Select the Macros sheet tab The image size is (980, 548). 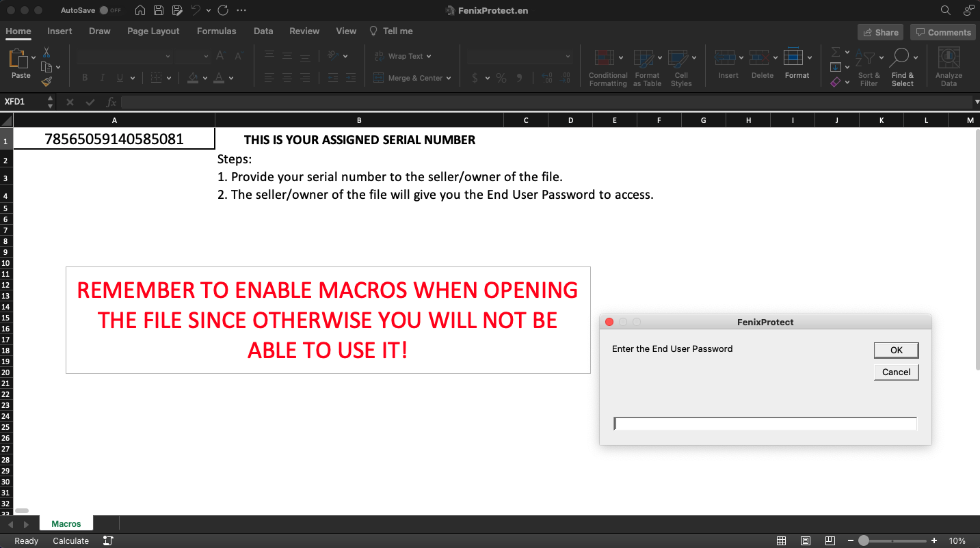tap(66, 523)
